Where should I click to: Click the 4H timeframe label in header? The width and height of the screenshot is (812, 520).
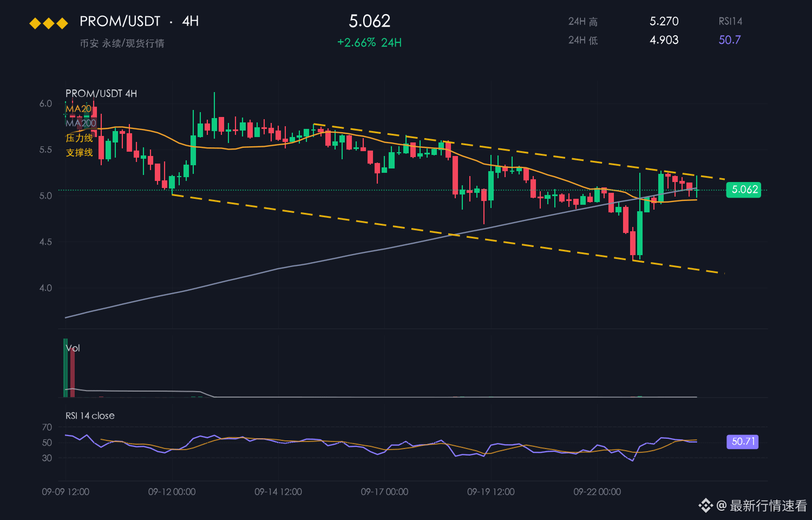tap(191, 21)
